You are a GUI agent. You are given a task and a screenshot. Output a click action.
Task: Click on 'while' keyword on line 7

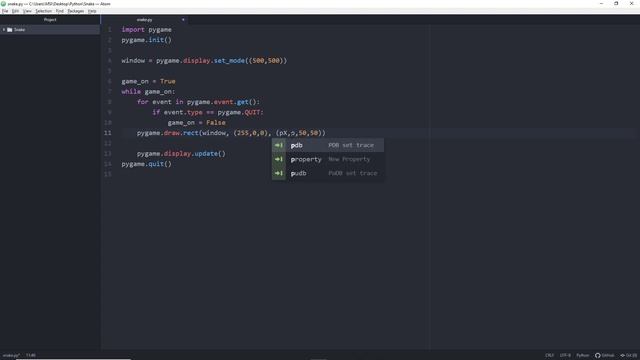(x=131, y=92)
